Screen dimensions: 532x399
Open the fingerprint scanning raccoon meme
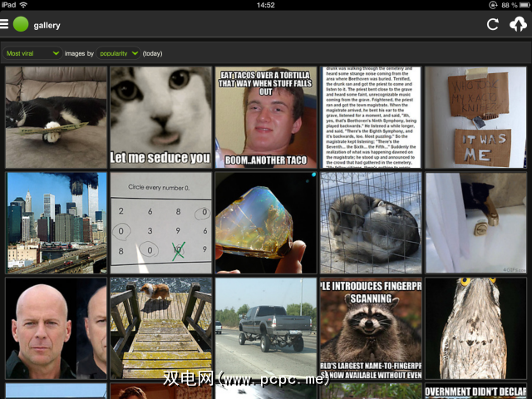click(371, 328)
